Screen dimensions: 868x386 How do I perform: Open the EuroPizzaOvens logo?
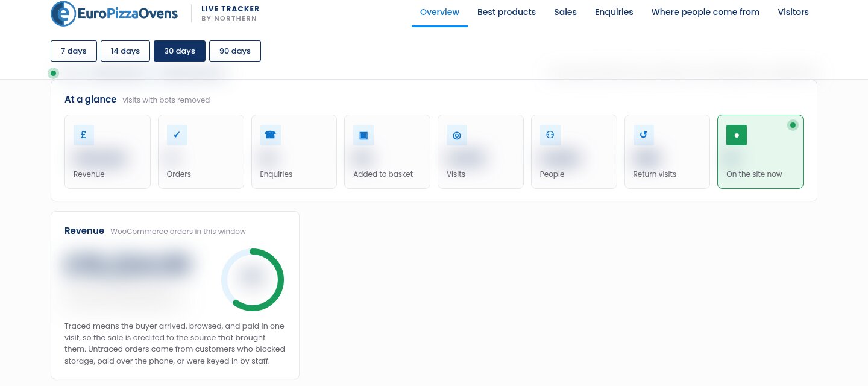(x=115, y=13)
